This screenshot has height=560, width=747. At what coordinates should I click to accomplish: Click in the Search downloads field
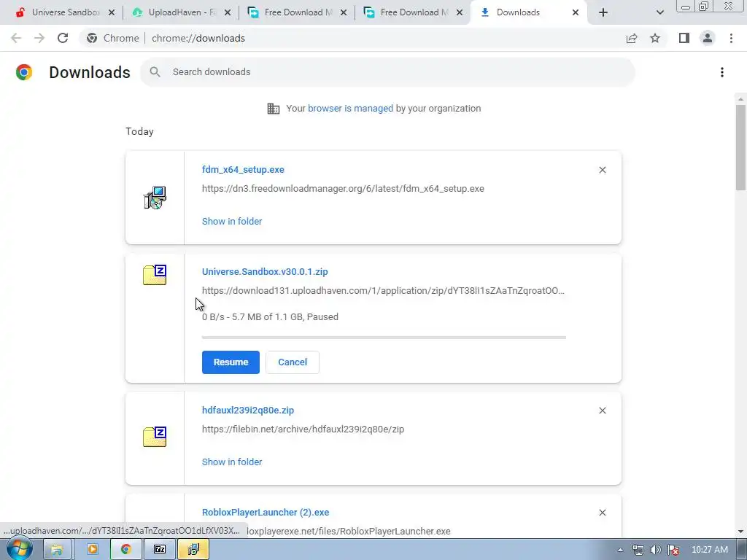387,72
